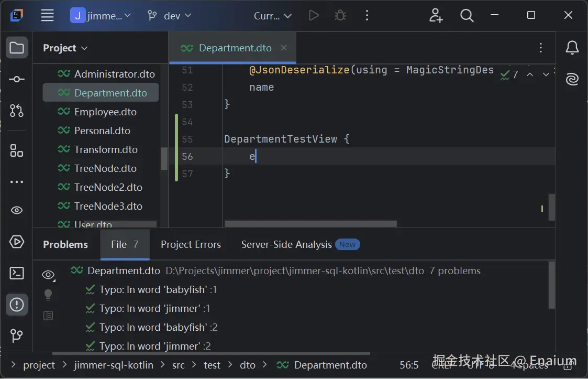Click the test breadcrumb in status bar
588x379 pixels.
[x=212, y=365]
